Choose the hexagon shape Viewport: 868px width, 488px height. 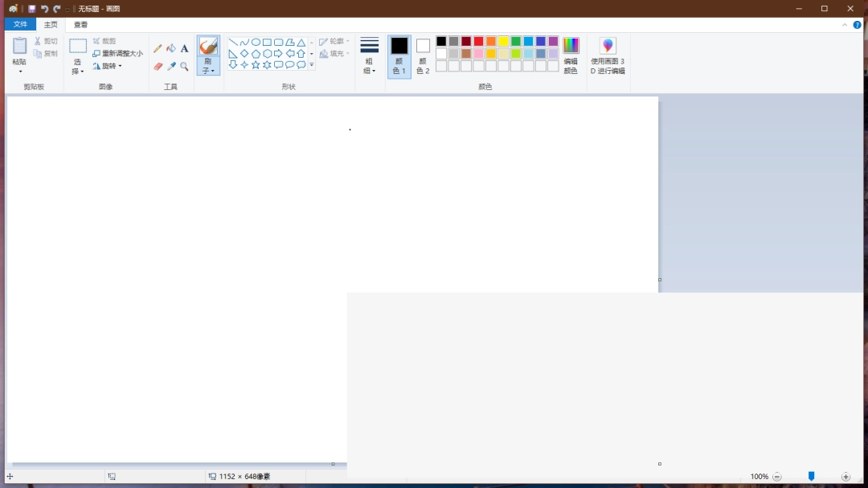[x=267, y=54]
